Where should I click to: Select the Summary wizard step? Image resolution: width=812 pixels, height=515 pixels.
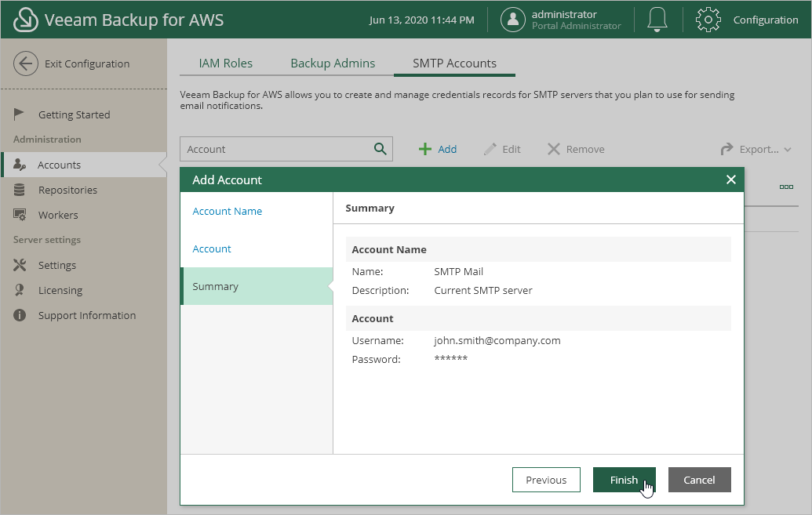[x=257, y=286]
